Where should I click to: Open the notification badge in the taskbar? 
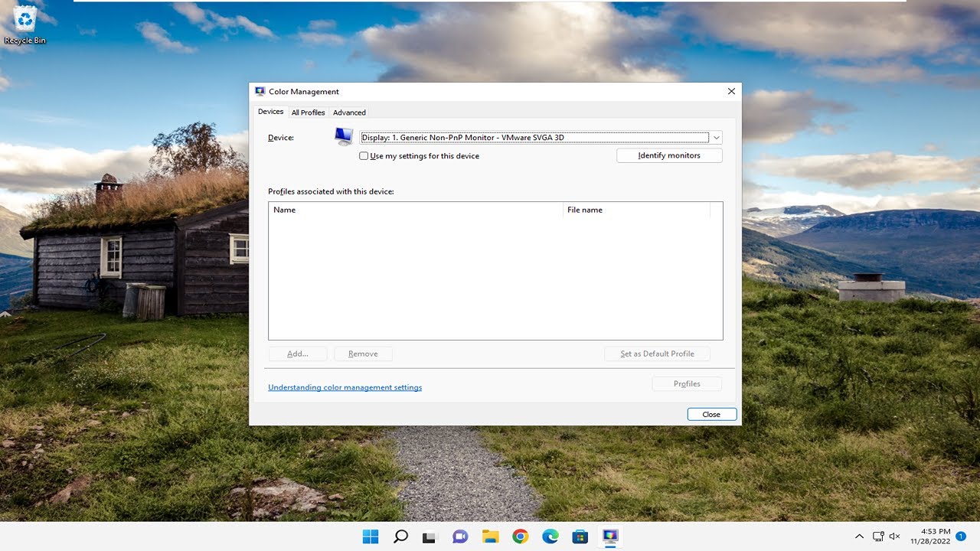(960, 536)
